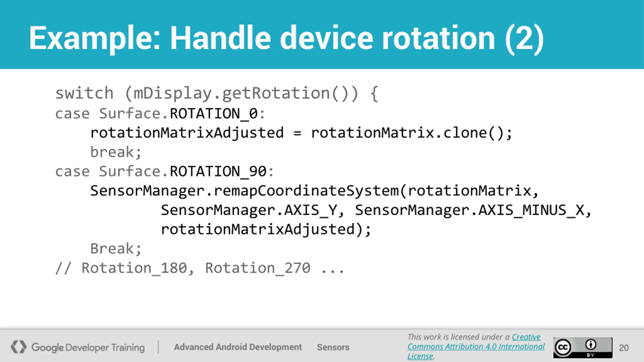Click the 'rotationMatrix.clone();' assignment line
Screen dimensions: 644x362
[301, 133]
